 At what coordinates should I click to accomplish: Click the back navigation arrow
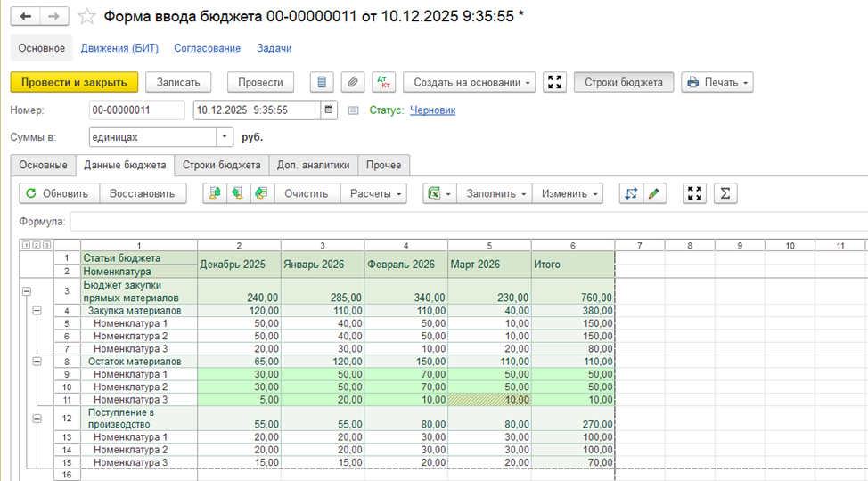point(26,17)
